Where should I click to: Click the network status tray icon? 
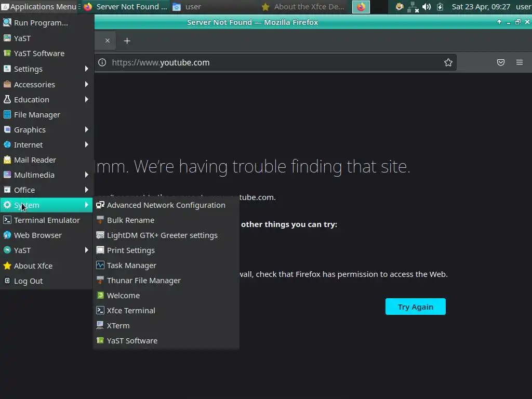tap(413, 7)
